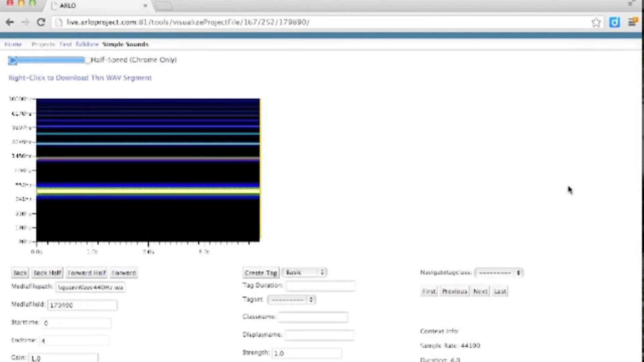Open the blue extension icon
Screen dimensions: 644x362
[614, 22]
